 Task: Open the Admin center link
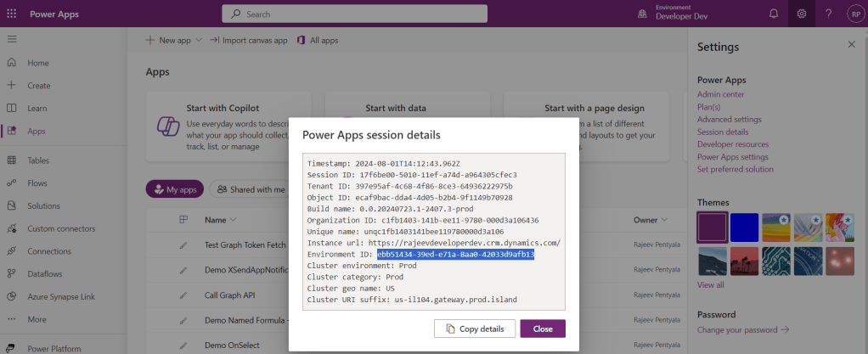720,94
